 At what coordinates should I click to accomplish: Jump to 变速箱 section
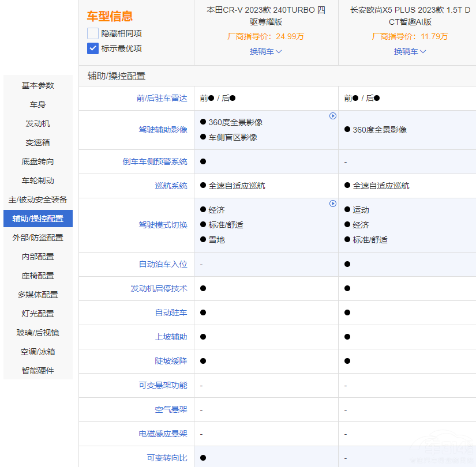(x=38, y=142)
